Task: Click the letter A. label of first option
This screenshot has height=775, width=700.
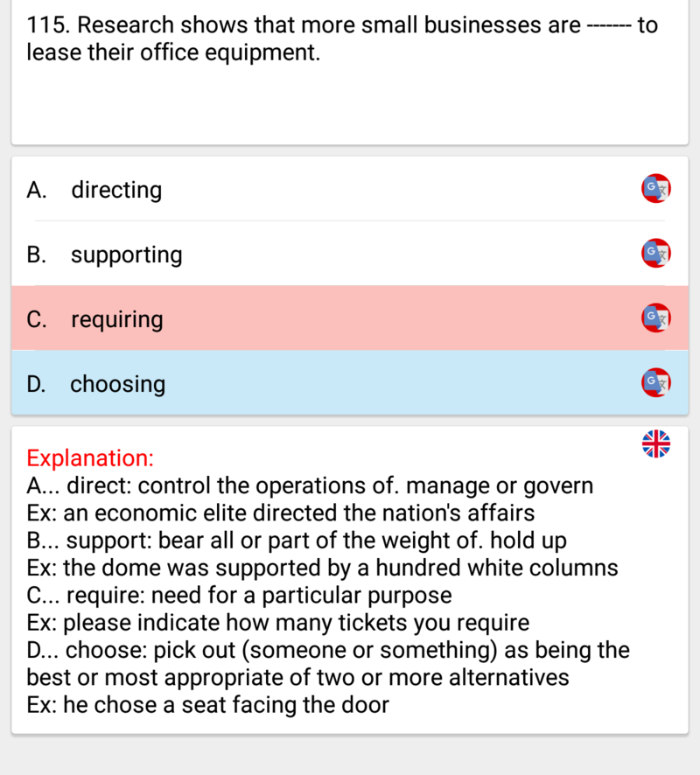Action: tap(37, 190)
